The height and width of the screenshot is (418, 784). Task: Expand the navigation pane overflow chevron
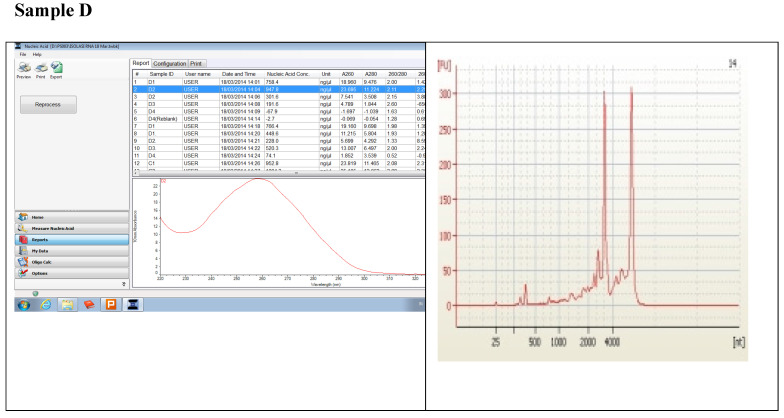coord(124,284)
